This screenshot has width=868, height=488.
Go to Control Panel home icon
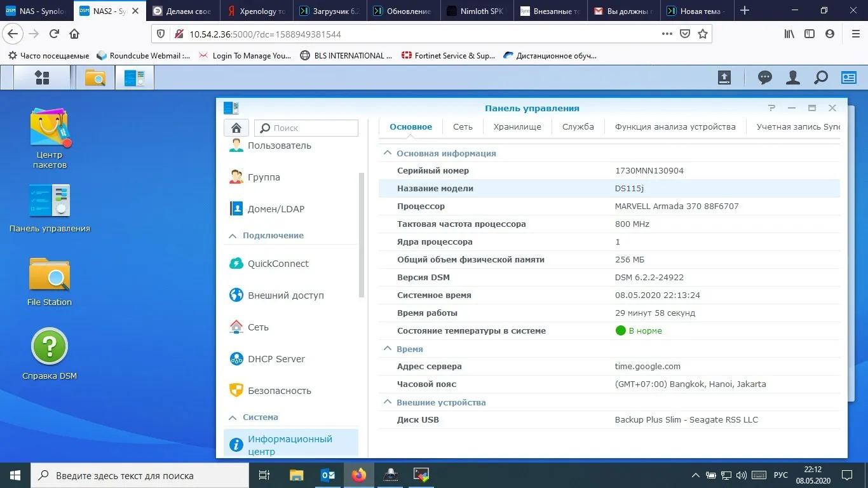(236, 127)
